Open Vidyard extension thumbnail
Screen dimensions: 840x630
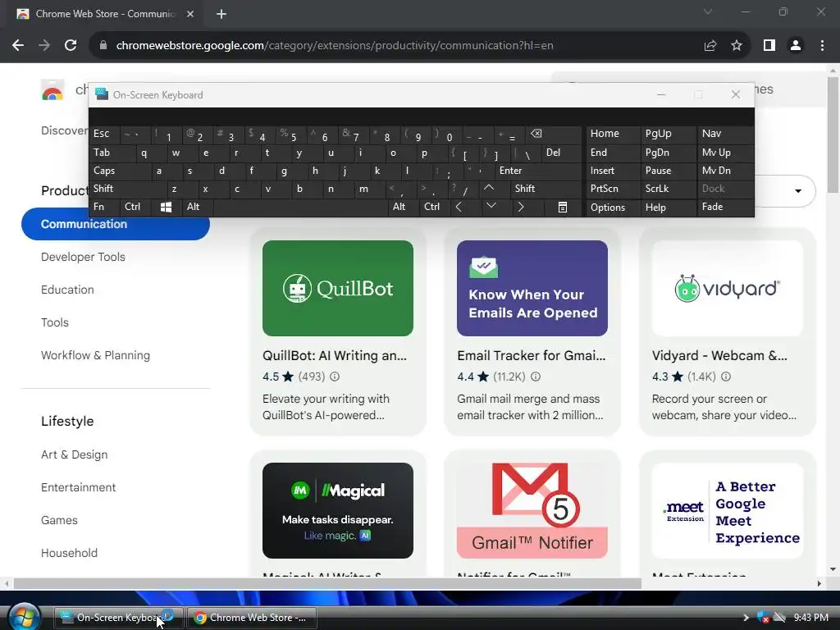pyautogui.click(x=727, y=288)
